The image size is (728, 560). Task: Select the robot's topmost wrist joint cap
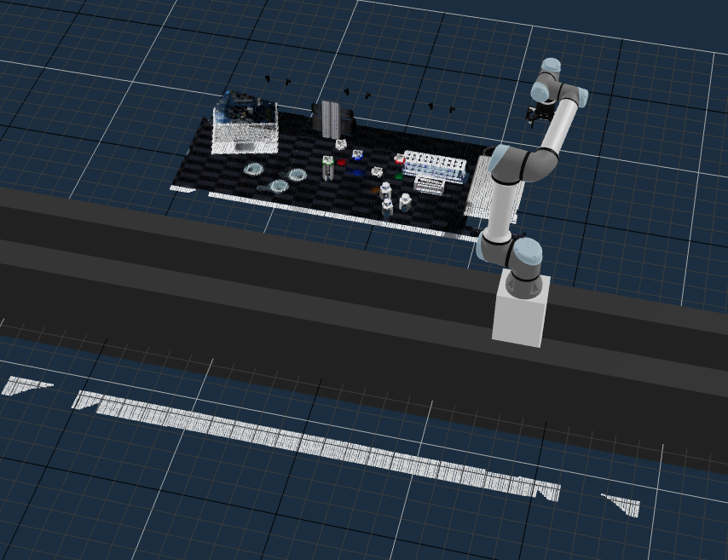[x=550, y=66]
